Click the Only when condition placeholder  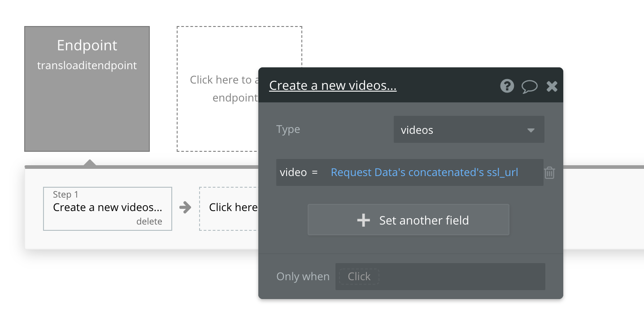coord(359,277)
